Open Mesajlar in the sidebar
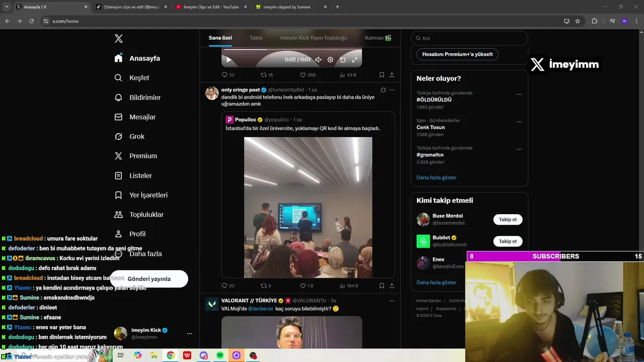This screenshot has width=644, height=362. click(135, 117)
